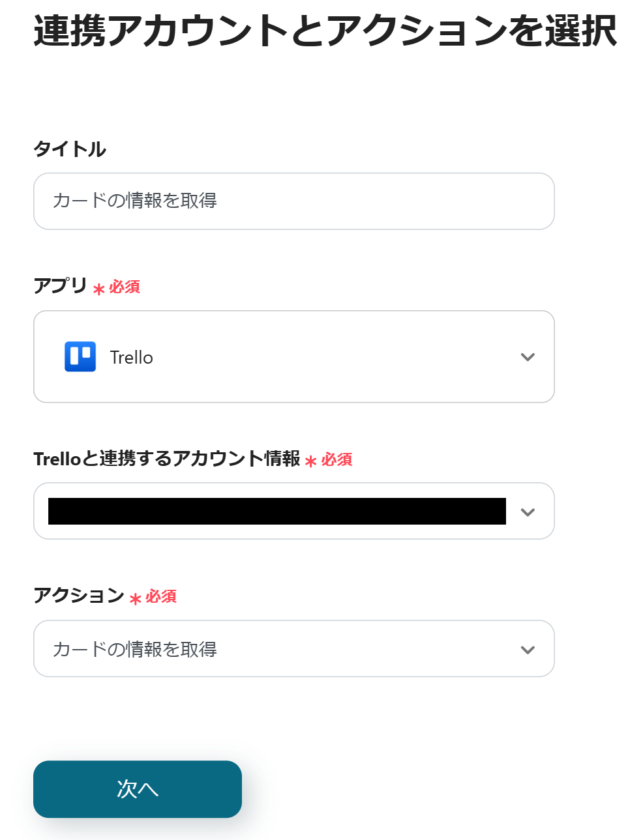Click the Trelloと連携するアカウント情報 label
Viewport: 643px width, 840px height.
(x=166, y=459)
